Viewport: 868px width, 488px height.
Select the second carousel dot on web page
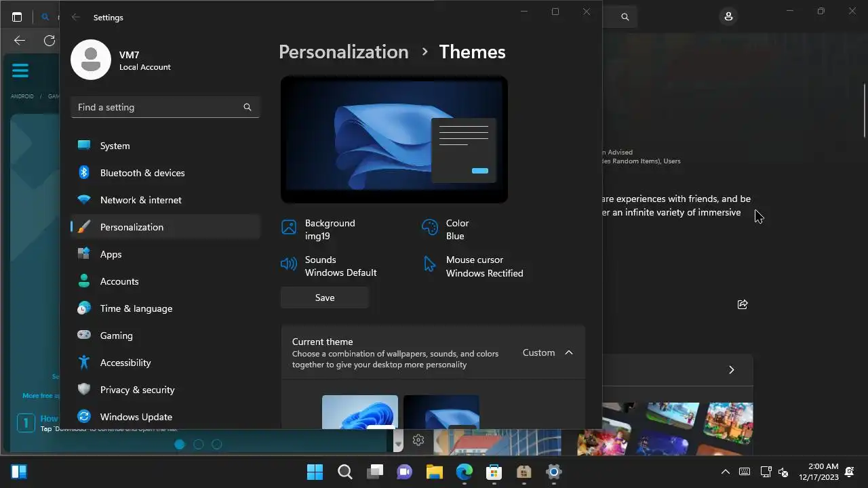pos(198,445)
